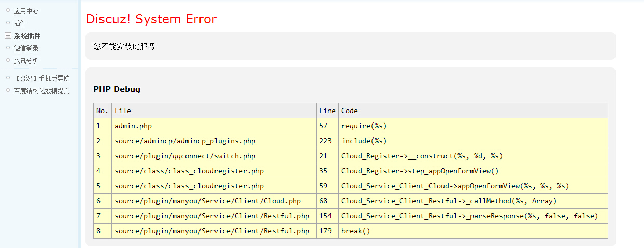Collapse the 系统插件 tree section

(x=8, y=36)
